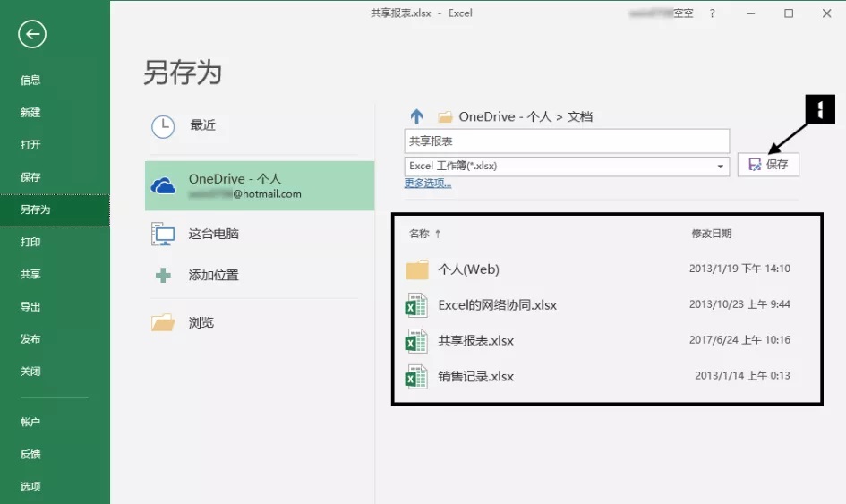Viewport: 846px width, 504px height.
Task: Open 选项 at the sidebar bottom
Action: [30, 487]
